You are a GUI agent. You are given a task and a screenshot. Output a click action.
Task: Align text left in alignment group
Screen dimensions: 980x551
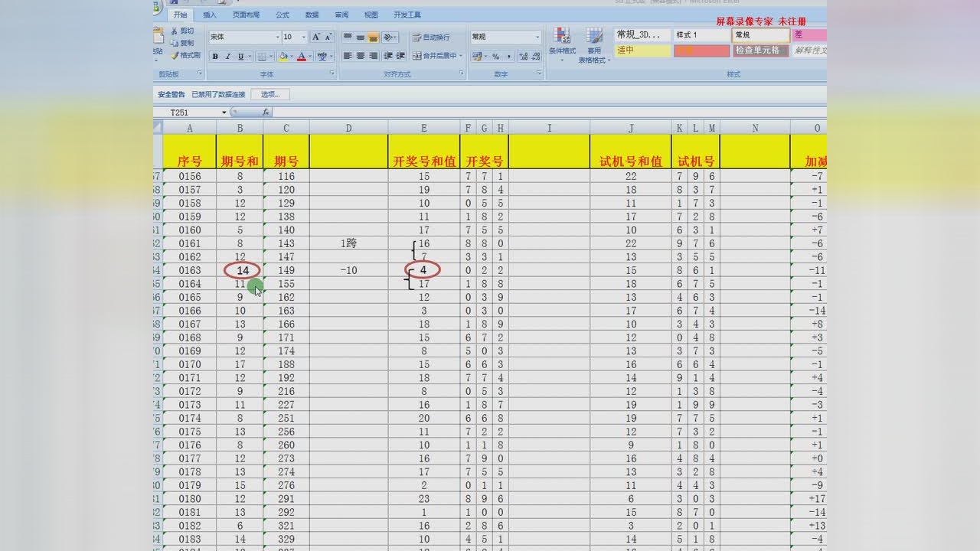click(348, 56)
